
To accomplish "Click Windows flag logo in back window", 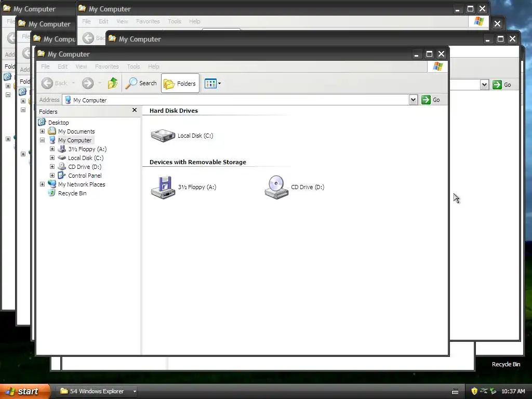I will [478, 21].
